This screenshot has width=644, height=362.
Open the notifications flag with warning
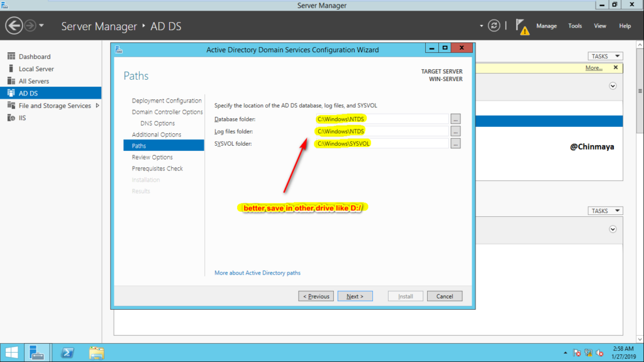click(522, 26)
